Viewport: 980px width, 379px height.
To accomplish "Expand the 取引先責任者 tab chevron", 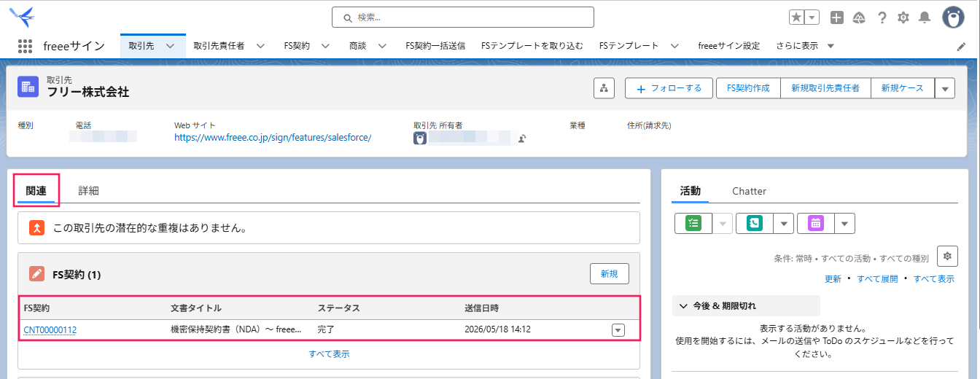I will [260, 46].
